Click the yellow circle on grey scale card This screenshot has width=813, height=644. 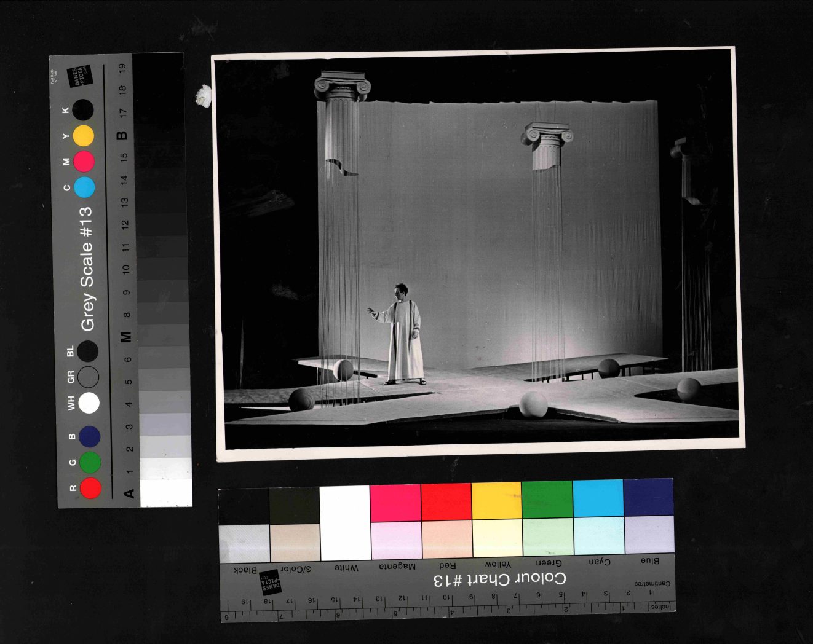point(84,136)
